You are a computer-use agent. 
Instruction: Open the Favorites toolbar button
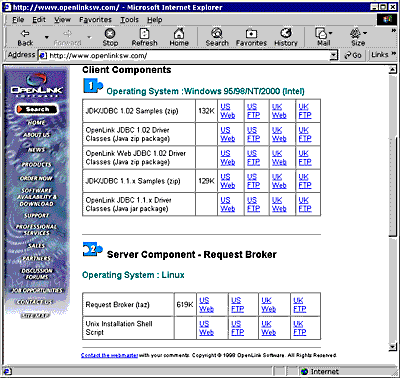[x=251, y=37]
